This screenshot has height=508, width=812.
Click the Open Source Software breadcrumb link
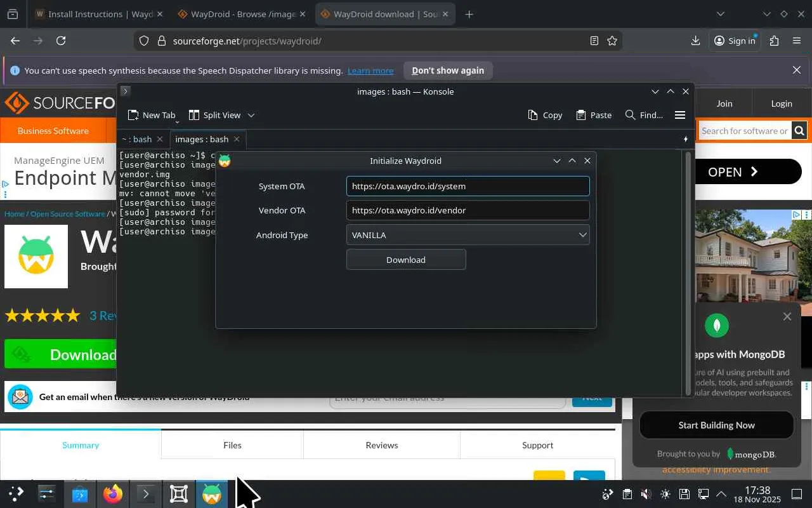point(68,214)
